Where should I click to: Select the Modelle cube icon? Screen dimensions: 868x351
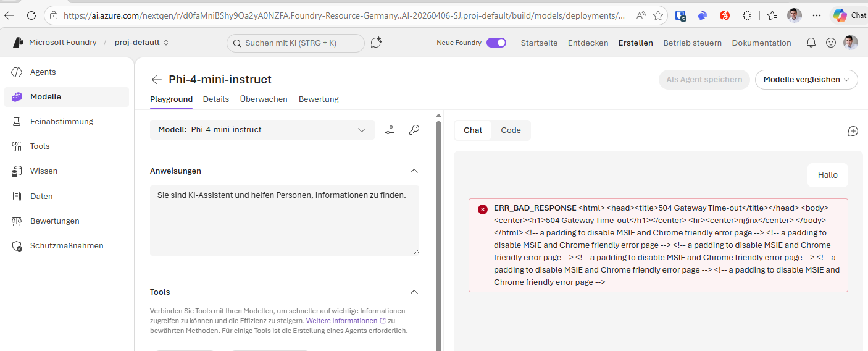[17, 97]
